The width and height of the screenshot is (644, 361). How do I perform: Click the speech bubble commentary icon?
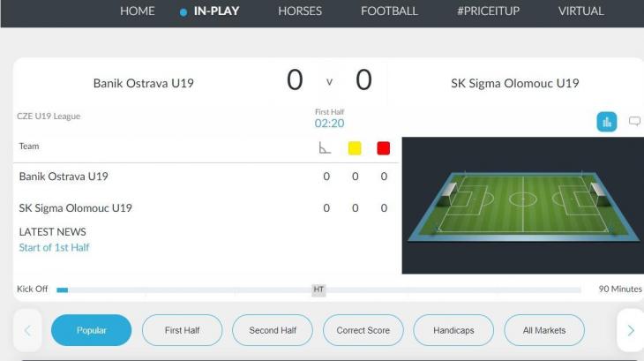tap(633, 122)
